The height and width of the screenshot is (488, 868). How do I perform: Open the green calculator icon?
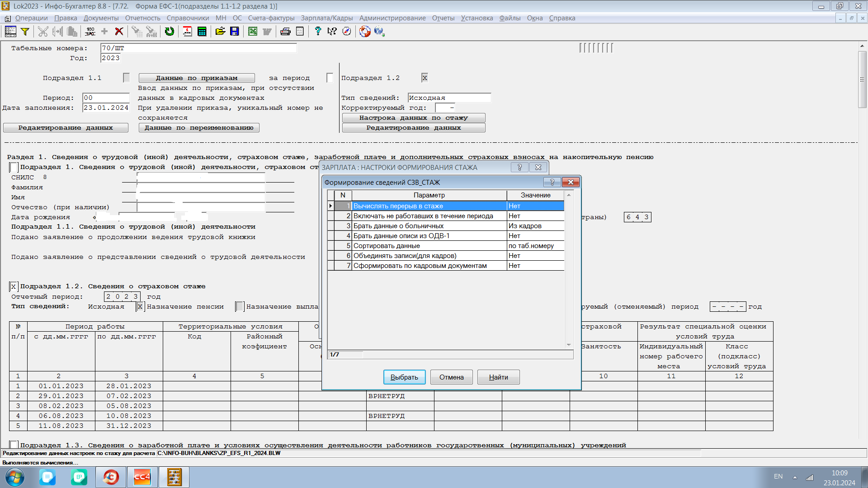(x=202, y=31)
